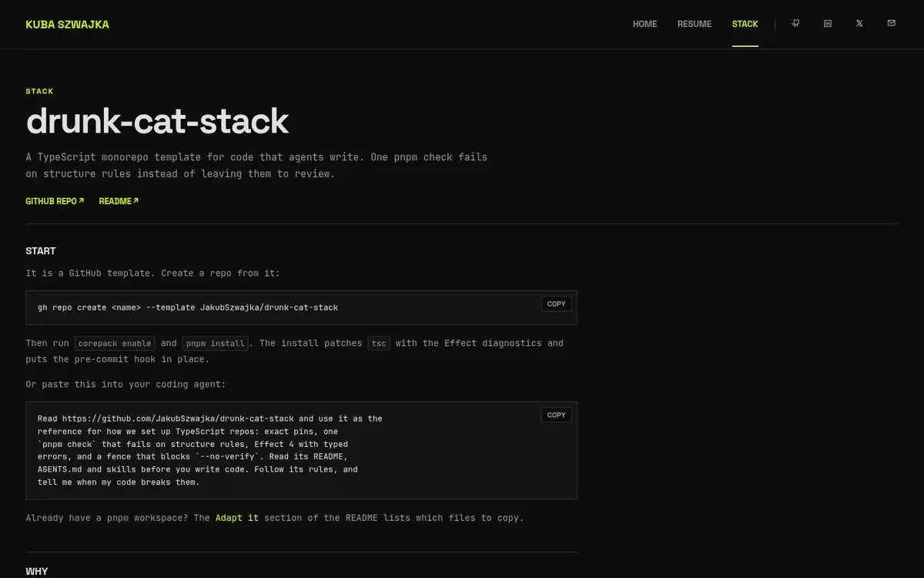Copy the gh repo create command
The width and height of the screenshot is (924, 578).
tap(556, 304)
